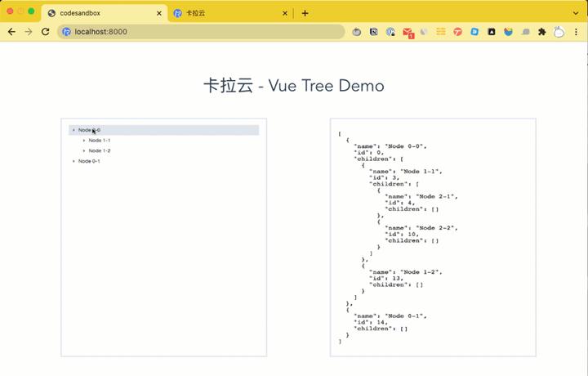Click the "id": 10 JSON line
The height and width of the screenshot is (376, 588).
coord(402,234)
